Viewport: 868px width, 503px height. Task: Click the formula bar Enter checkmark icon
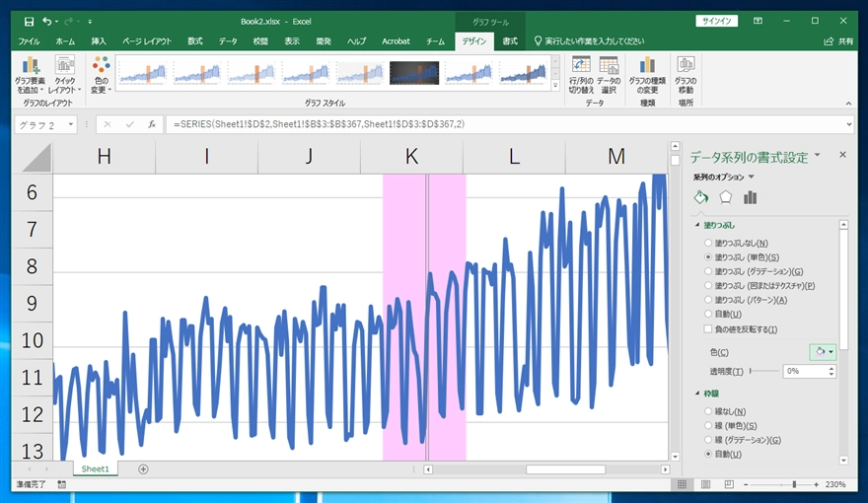[x=129, y=124]
